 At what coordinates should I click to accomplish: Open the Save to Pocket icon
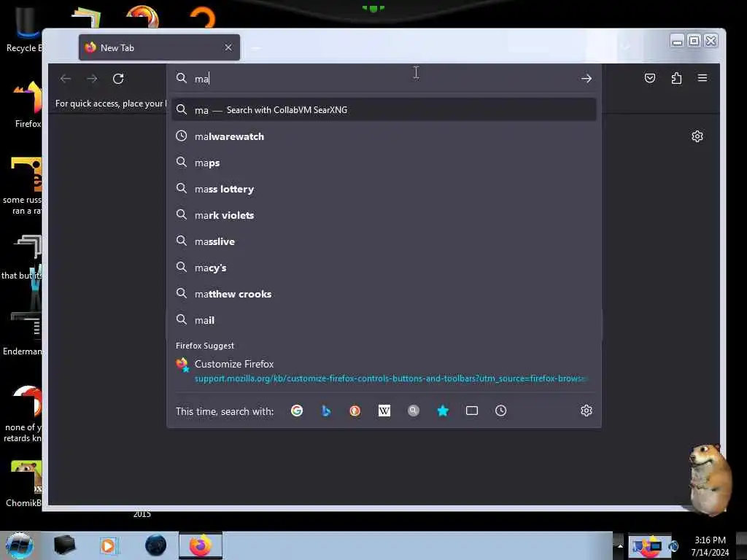point(650,78)
